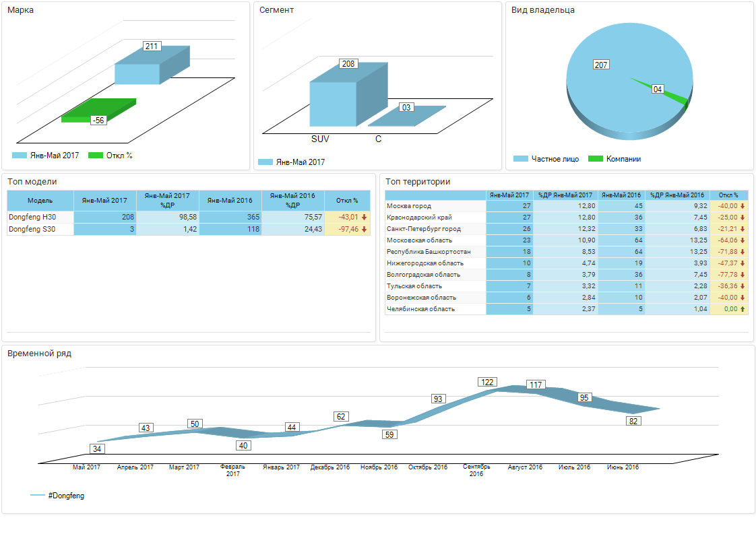Sort Топ территории by Откл % column header
Screen dimensions: 756x534
click(x=728, y=195)
